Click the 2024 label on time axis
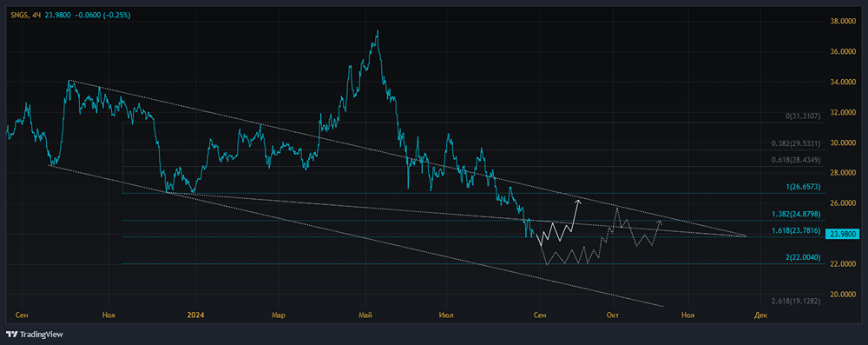Screen dimensions: 868x345 (x=195, y=315)
